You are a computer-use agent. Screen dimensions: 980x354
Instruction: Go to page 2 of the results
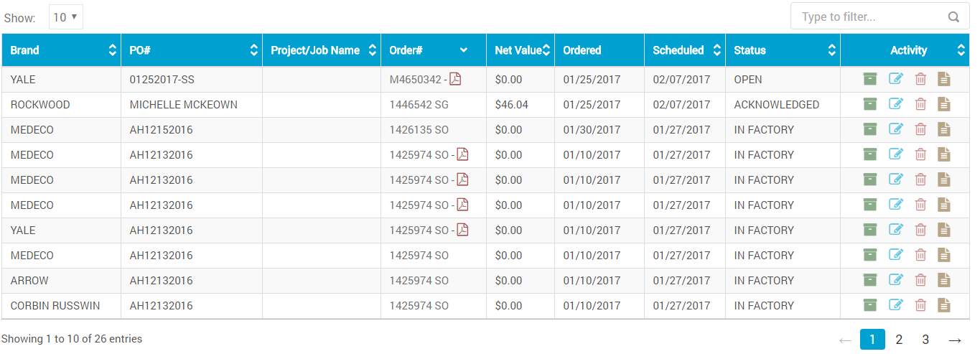899,340
